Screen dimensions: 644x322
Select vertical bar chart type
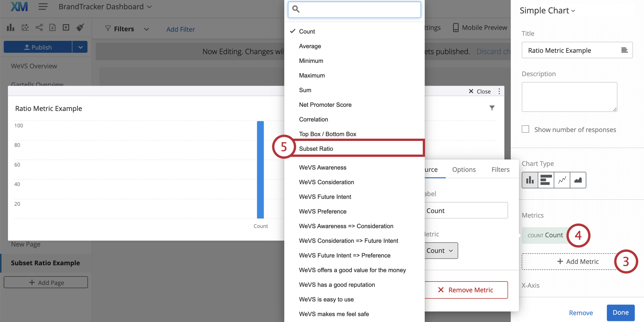click(x=530, y=180)
